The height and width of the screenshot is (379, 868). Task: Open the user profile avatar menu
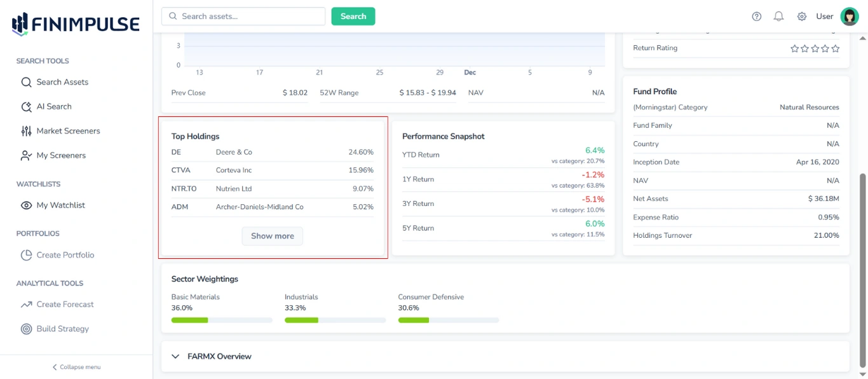(x=849, y=16)
